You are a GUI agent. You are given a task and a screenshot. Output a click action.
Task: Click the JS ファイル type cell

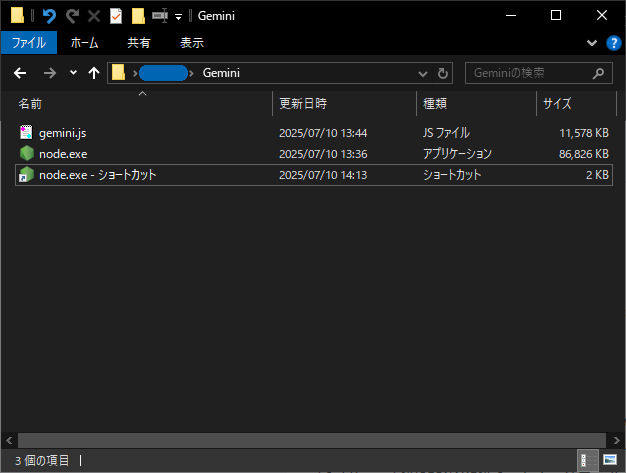click(446, 133)
